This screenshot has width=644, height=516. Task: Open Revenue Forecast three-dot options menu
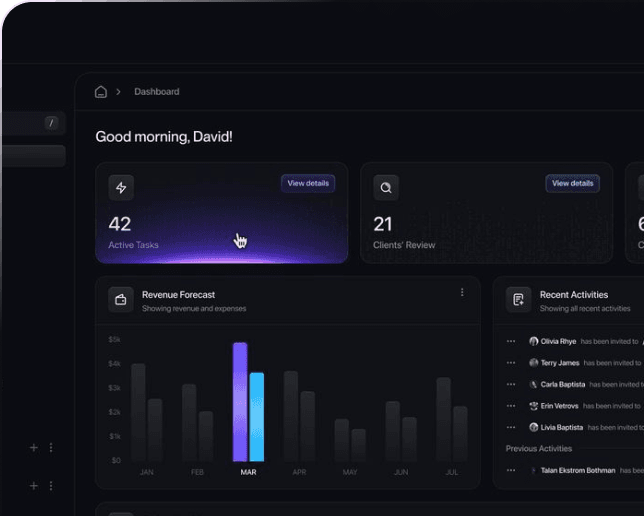pos(462,293)
